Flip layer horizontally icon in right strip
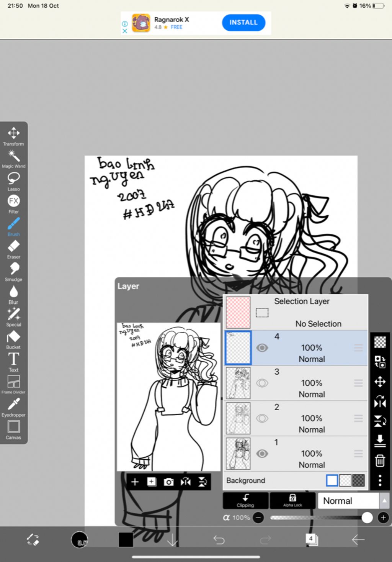The width and height of the screenshot is (392, 562). (380, 401)
